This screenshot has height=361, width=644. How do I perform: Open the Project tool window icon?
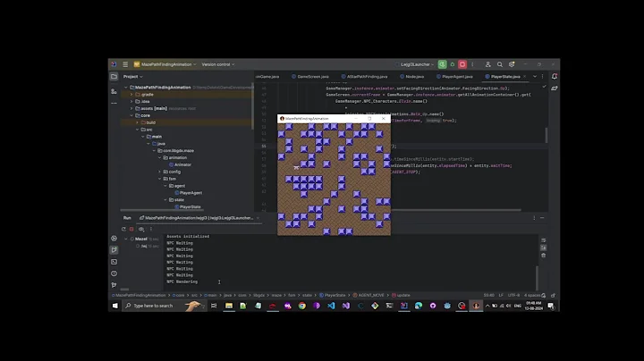point(114,76)
